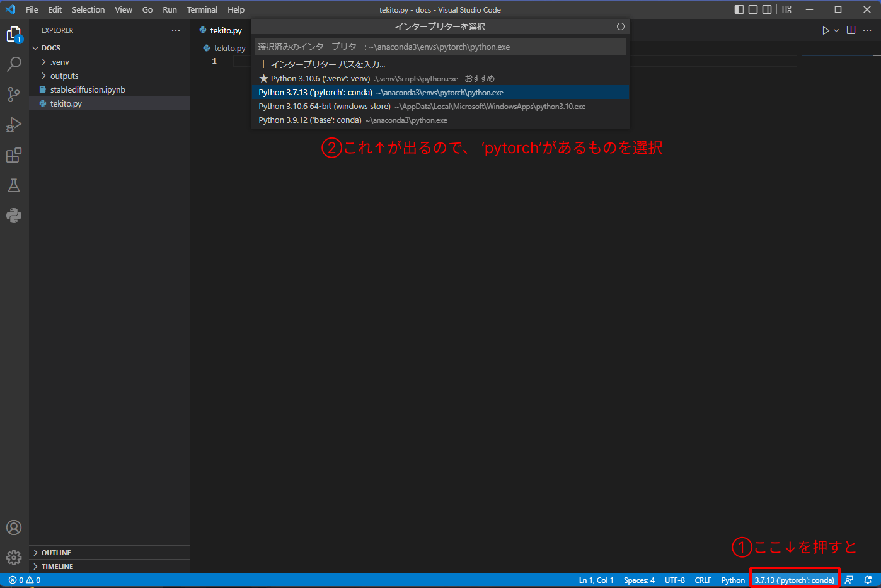Toggle the primary sidebar layout icon
The image size is (881, 588).
739,9
